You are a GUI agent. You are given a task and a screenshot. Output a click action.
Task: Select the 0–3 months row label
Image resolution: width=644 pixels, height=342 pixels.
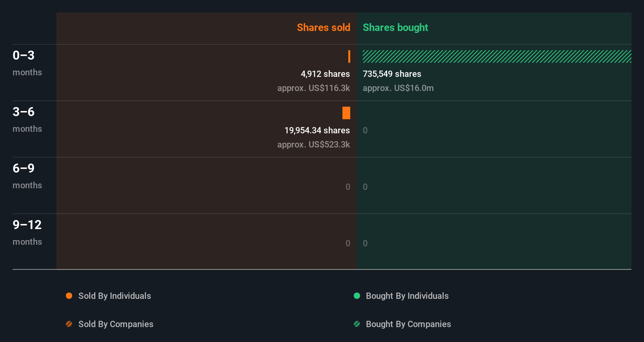point(27,63)
